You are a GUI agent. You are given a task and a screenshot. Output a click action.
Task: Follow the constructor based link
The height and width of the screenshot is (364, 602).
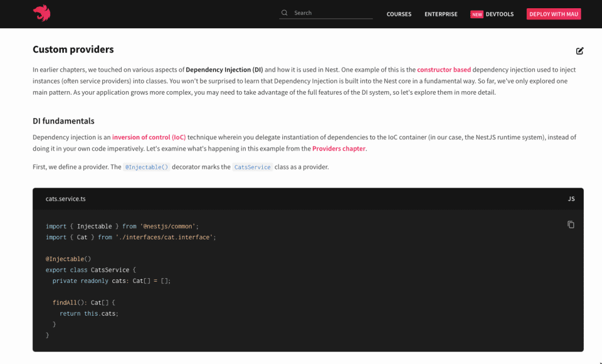pos(444,69)
